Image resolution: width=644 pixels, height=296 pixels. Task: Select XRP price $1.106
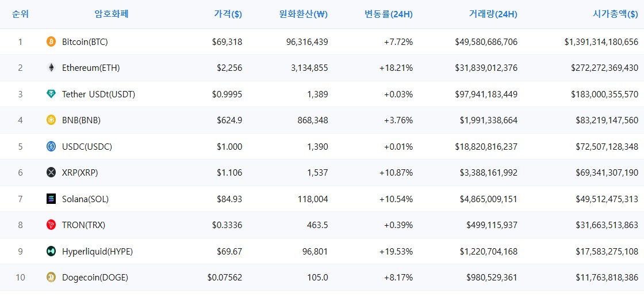[229, 173]
